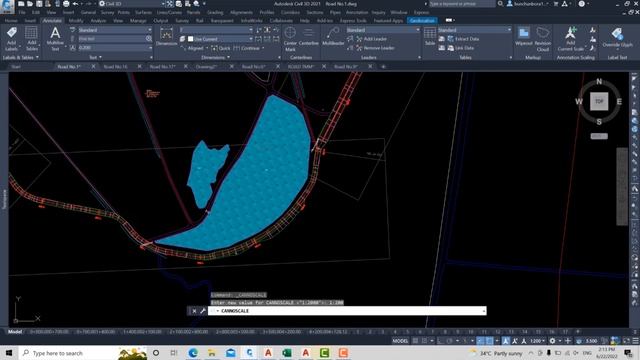Expand the Dimensions panel arrow

[229, 58]
